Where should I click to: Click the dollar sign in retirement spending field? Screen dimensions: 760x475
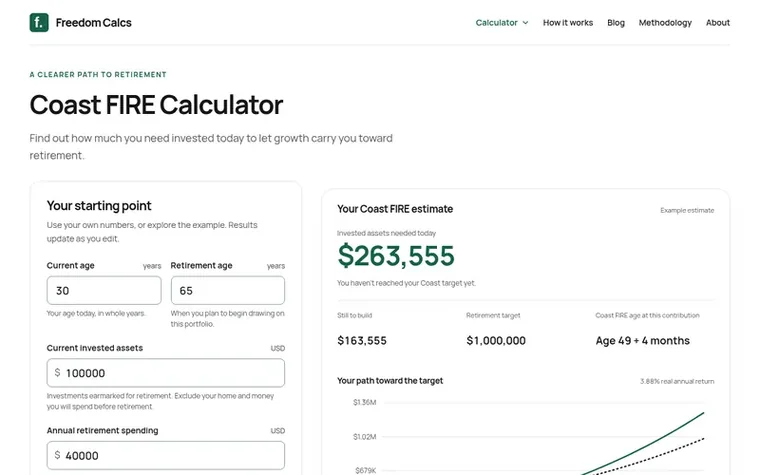57,455
